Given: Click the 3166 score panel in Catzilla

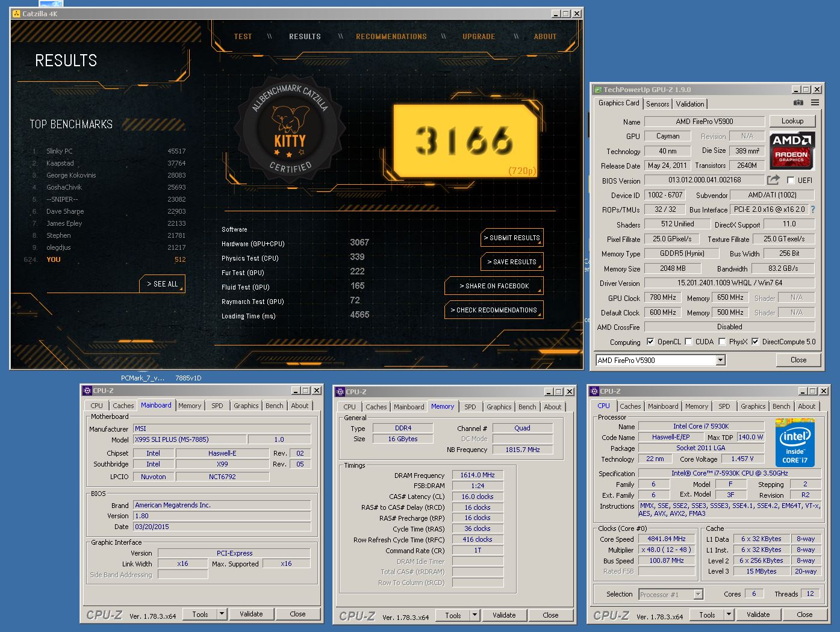Looking at the screenshot, I should pos(465,141).
